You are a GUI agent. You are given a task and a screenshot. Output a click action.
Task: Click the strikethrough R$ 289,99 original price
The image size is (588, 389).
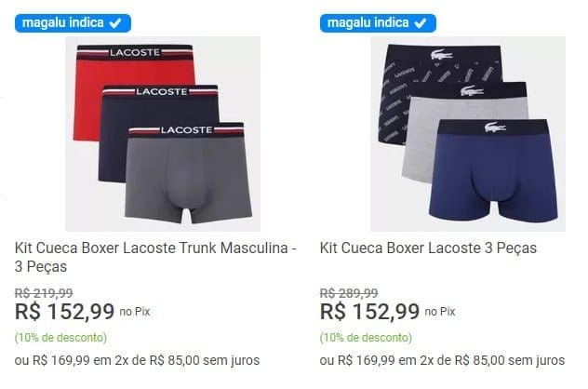(349, 293)
